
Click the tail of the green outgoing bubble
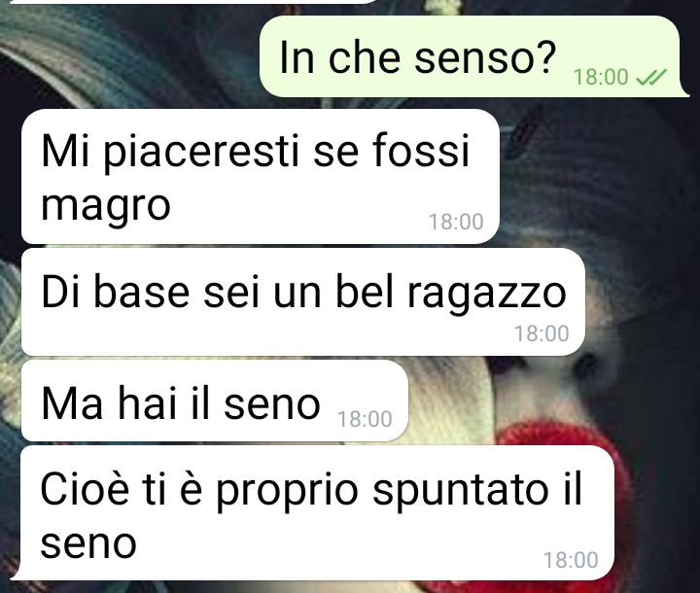coord(684,91)
